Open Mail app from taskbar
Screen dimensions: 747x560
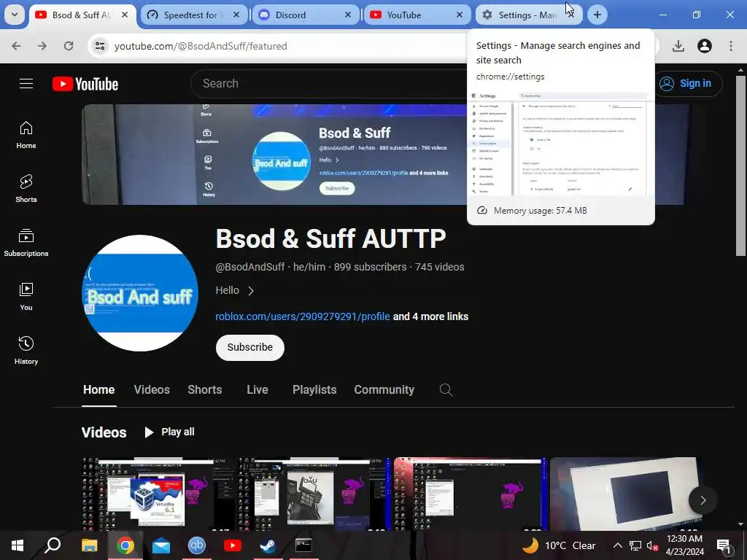point(161,545)
